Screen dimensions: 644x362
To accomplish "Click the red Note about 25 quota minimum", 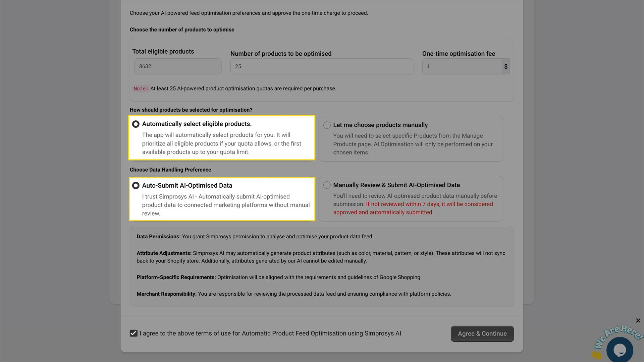I will tap(235, 88).
